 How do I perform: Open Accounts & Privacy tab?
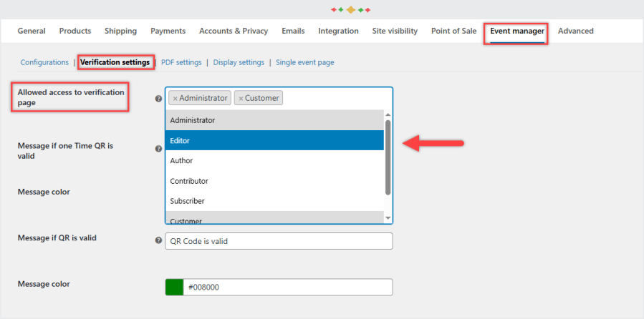click(x=234, y=31)
